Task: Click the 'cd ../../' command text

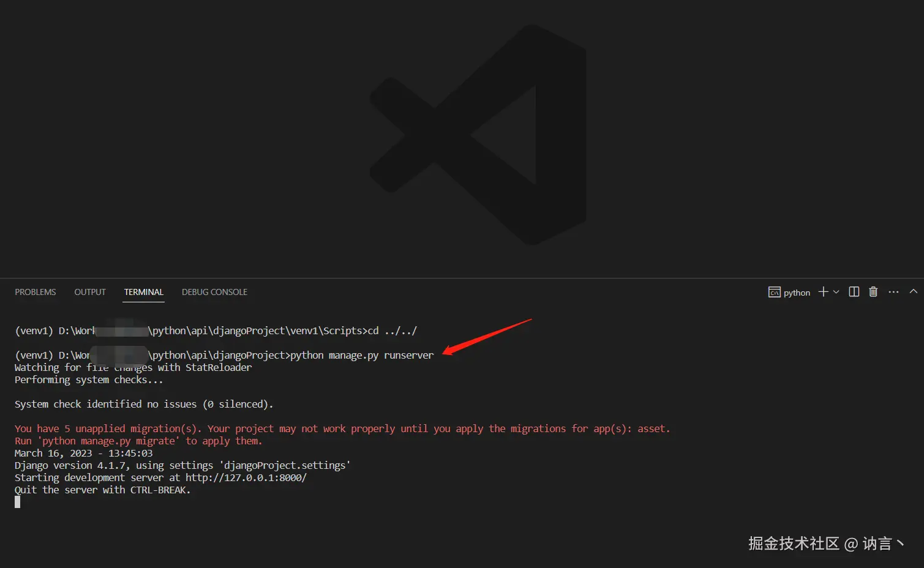Action: tap(393, 331)
